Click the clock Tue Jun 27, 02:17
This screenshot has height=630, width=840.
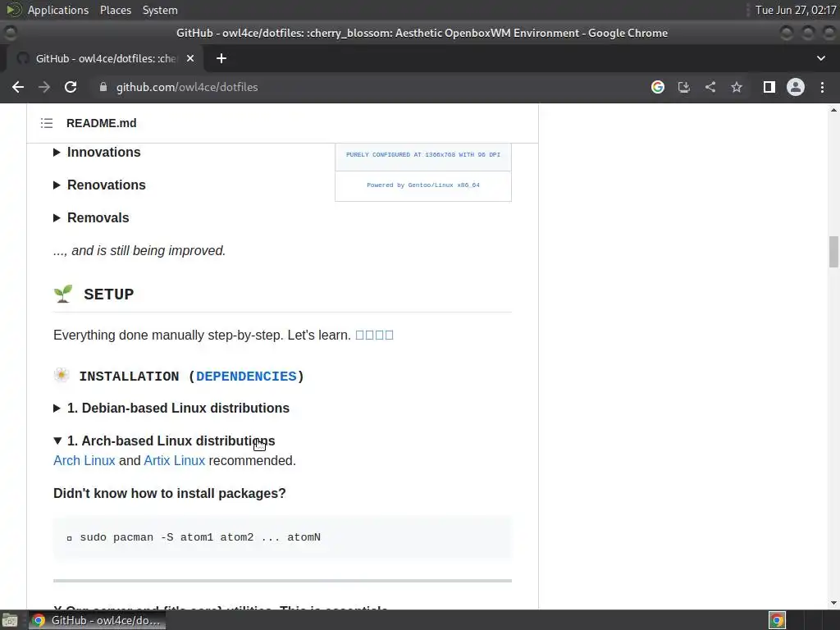796,10
